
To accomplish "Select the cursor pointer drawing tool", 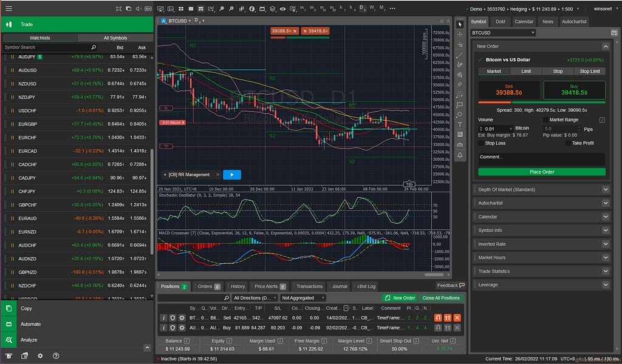I will [460, 24].
